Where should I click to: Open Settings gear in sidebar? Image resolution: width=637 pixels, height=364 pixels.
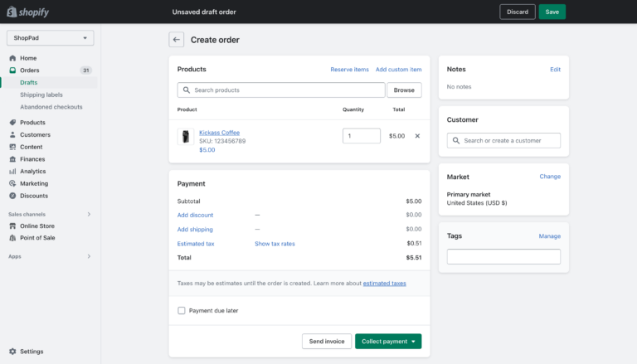[x=12, y=352]
